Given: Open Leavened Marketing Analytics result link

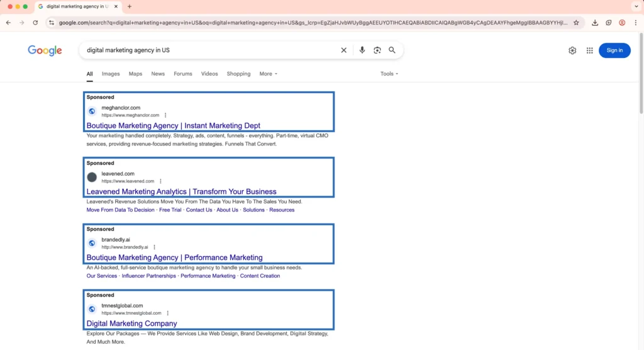Looking at the screenshot, I should click(x=181, y=191).
